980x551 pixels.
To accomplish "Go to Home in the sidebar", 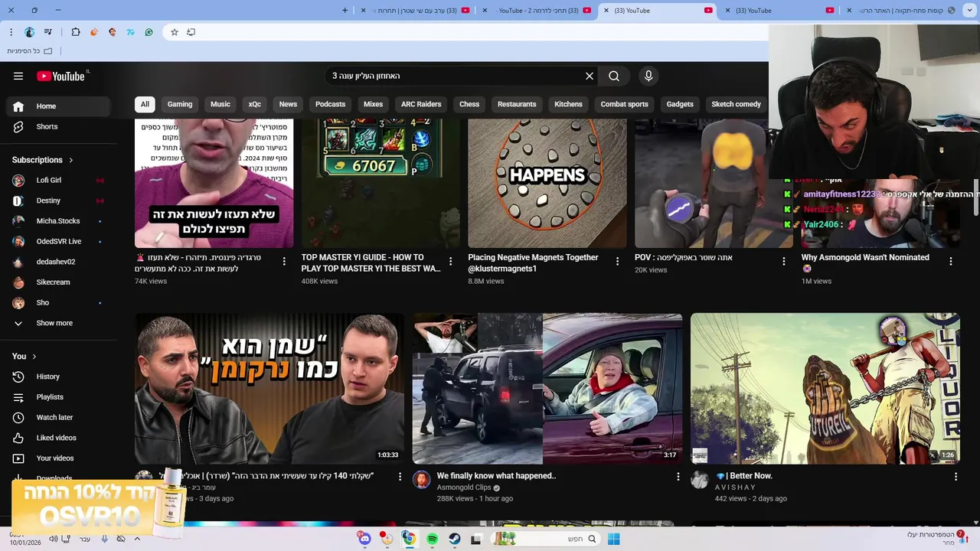I will (x=59, y=106).
